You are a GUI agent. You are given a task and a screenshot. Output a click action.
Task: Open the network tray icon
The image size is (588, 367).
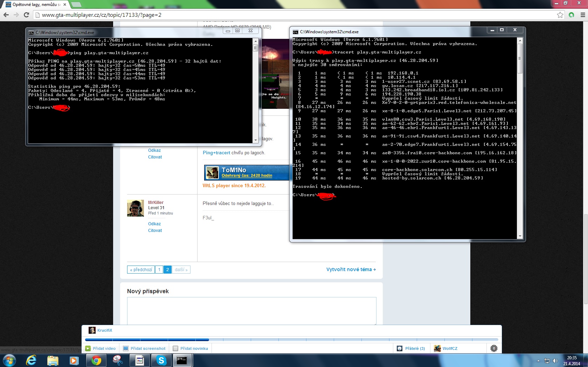click(547, 361)
